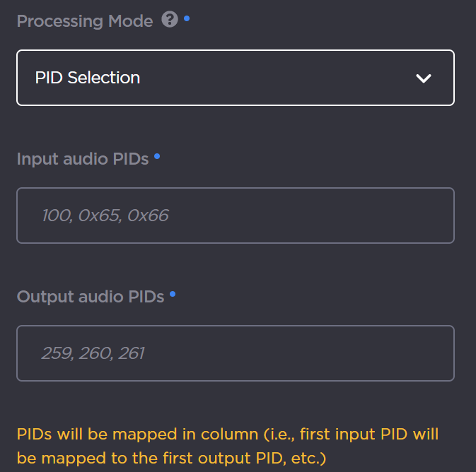This screenshot has height=472, width=476.
Task: Click the '100, 0x65, 0x66' placeholder text
Action: [105, 216]
